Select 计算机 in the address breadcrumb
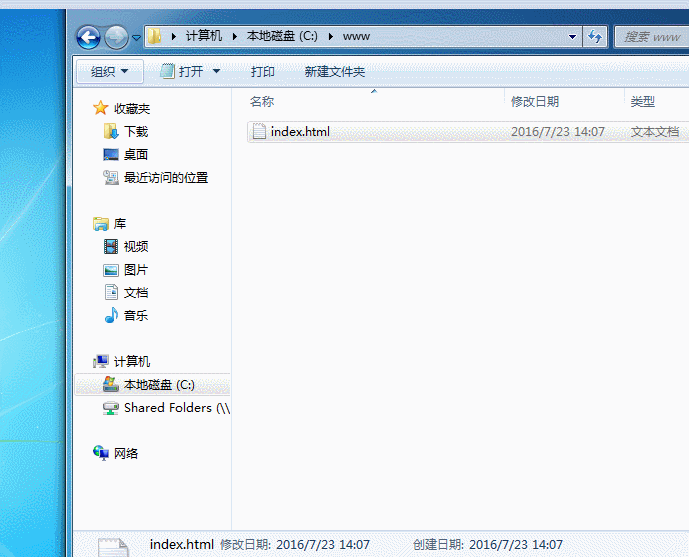 [x=203, y=36]
